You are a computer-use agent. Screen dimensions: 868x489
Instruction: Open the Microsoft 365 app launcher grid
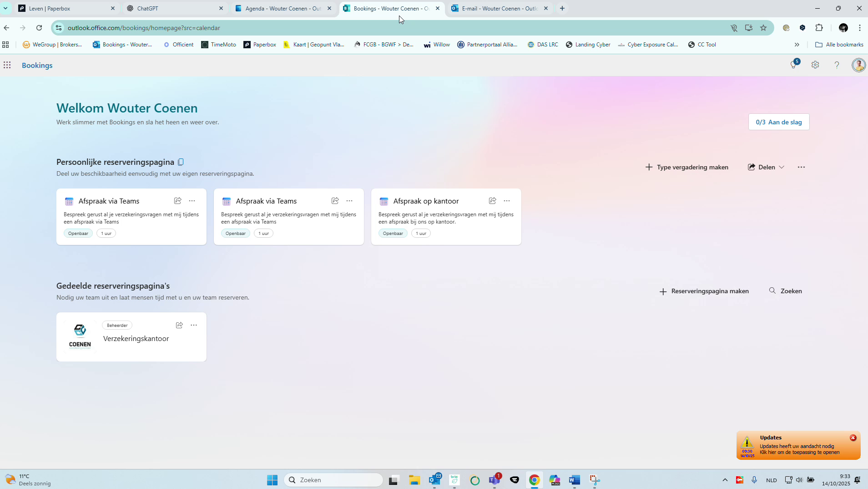(7, 65)
